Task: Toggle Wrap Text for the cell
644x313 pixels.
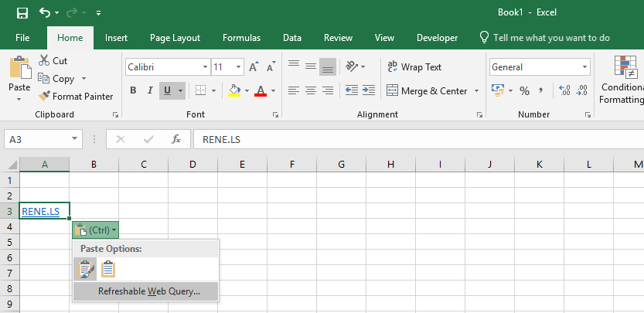Action: (414, 67)
